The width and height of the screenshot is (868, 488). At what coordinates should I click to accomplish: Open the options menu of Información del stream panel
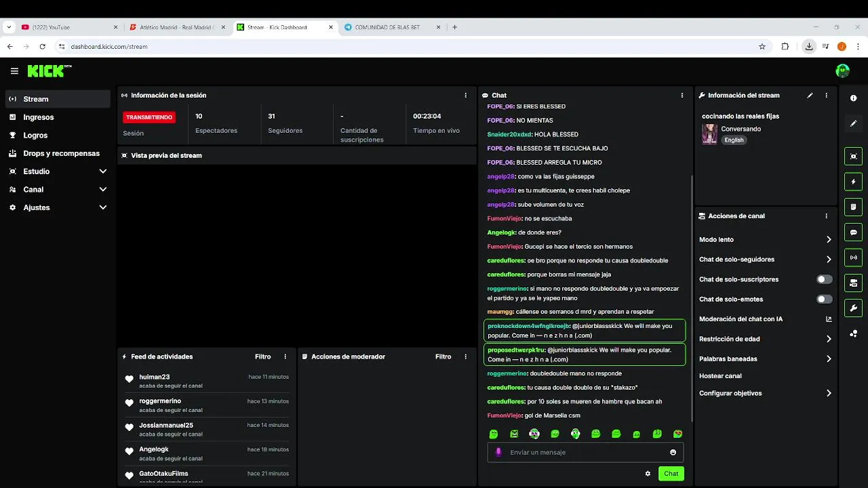pos(826,96)
